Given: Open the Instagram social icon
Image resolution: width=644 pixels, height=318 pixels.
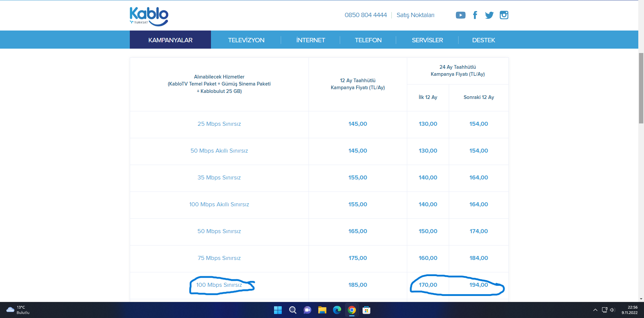Looking at the screenshot, I should (x=504, y=15).
